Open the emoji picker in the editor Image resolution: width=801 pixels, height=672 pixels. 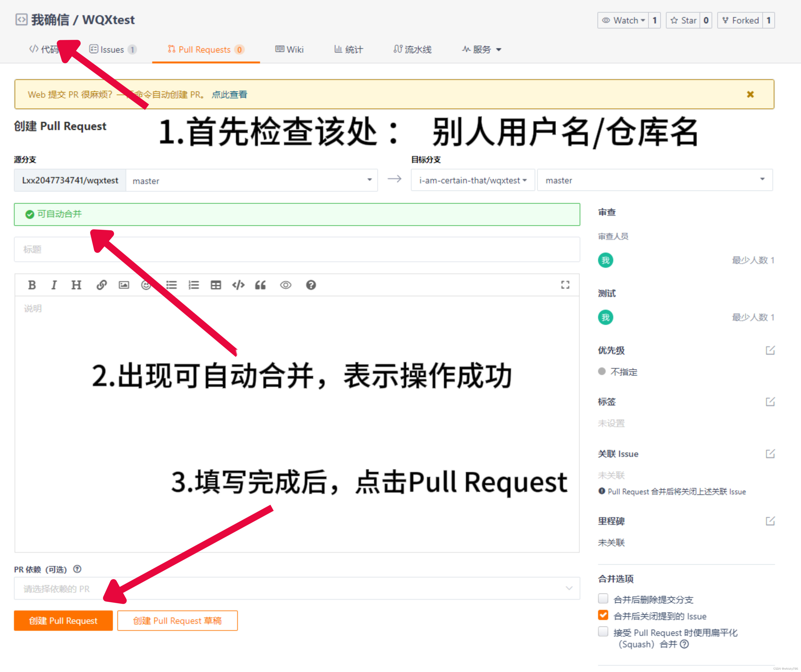(x=146, y=285)
